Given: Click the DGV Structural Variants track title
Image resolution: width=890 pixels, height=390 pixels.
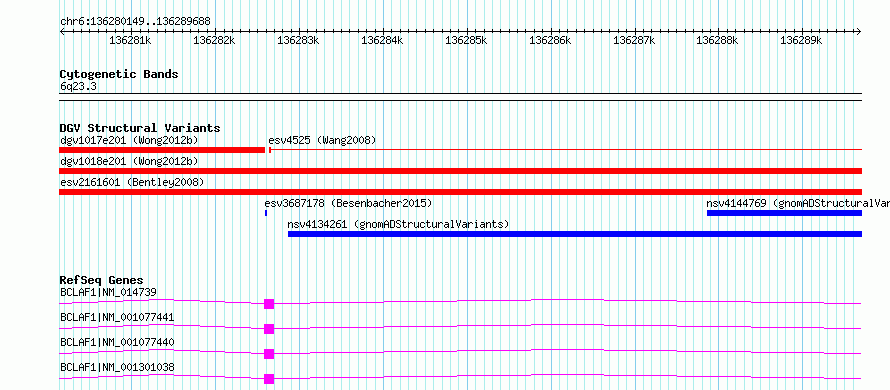Looking at the screenshot, I should (x=140, y=128).
